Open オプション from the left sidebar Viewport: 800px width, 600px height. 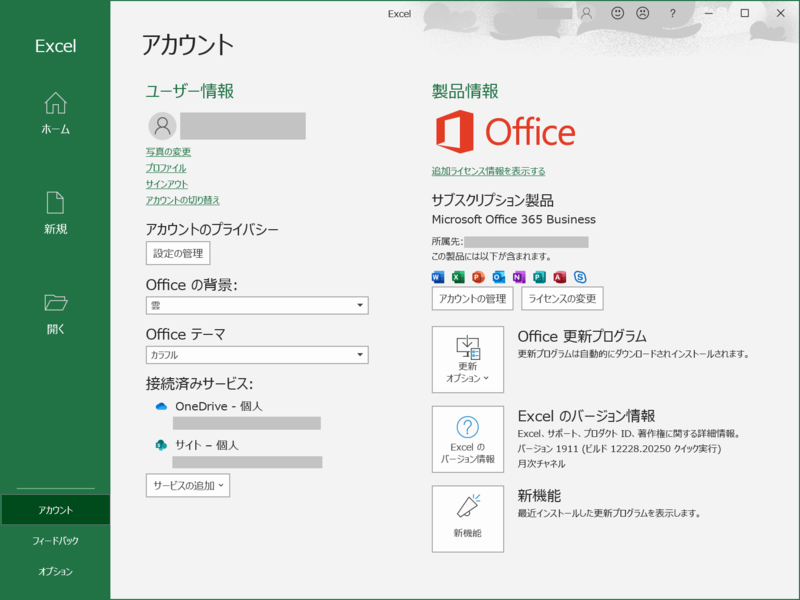click(x=54, y=572)
